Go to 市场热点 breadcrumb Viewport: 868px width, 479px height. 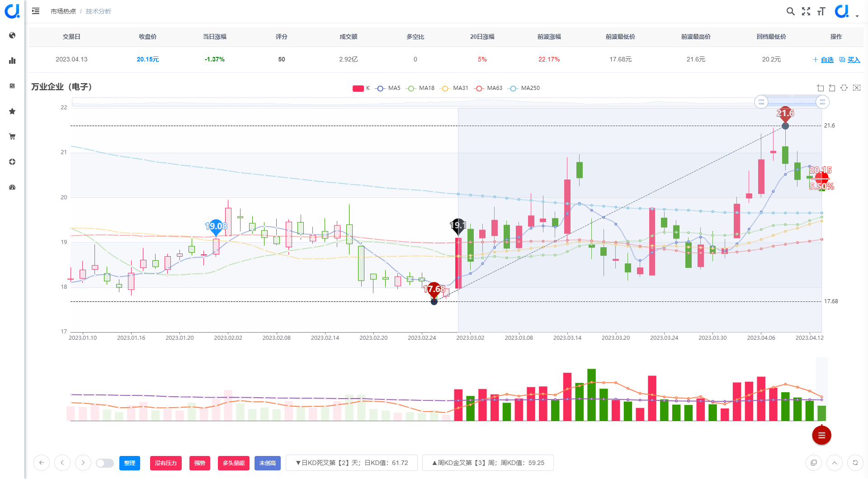(63, 11)
